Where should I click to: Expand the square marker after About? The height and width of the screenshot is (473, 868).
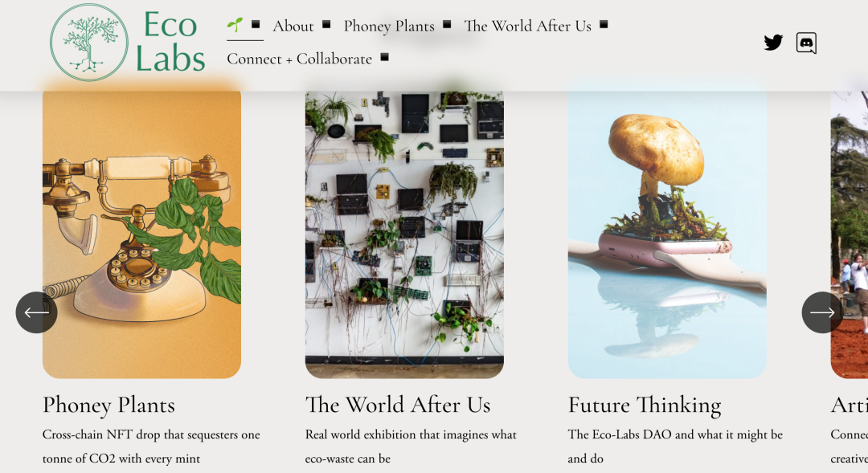326,24
